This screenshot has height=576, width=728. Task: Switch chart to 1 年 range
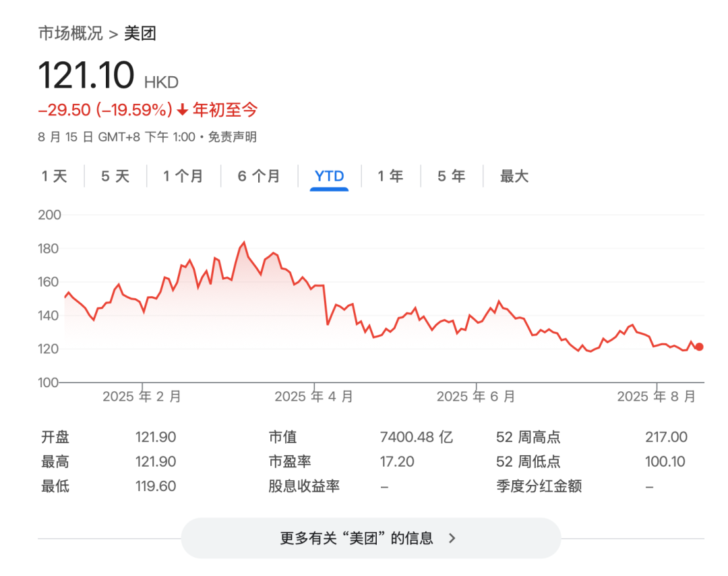(x=390, y=177)
